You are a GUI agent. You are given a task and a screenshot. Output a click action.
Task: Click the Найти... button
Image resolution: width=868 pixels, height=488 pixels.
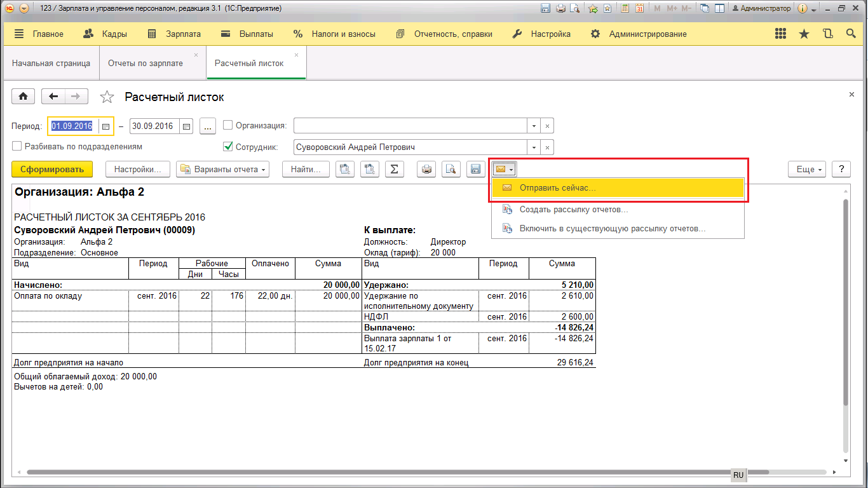pos(306,169)
